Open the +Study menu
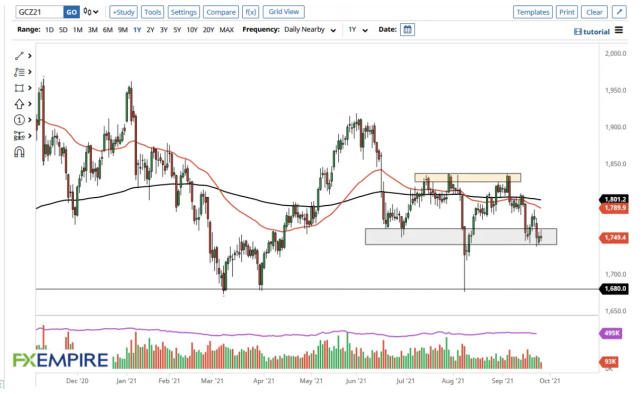The width and height of the screenshot is (643, 394). tap(123, 12)
